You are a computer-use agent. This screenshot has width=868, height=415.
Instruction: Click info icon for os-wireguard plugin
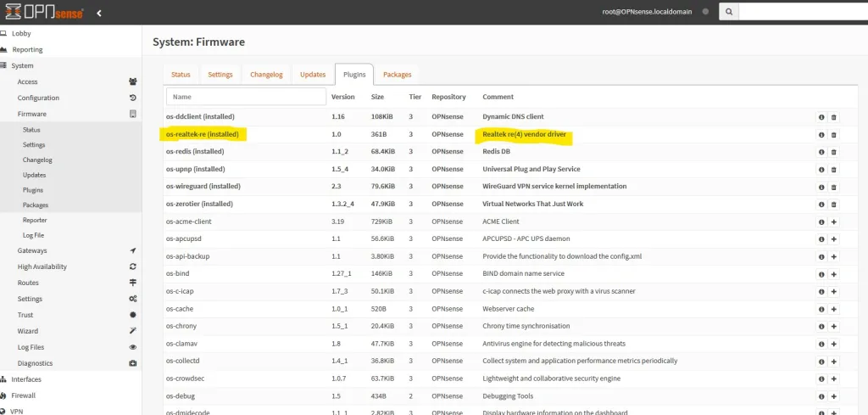[x=821, y=187]
